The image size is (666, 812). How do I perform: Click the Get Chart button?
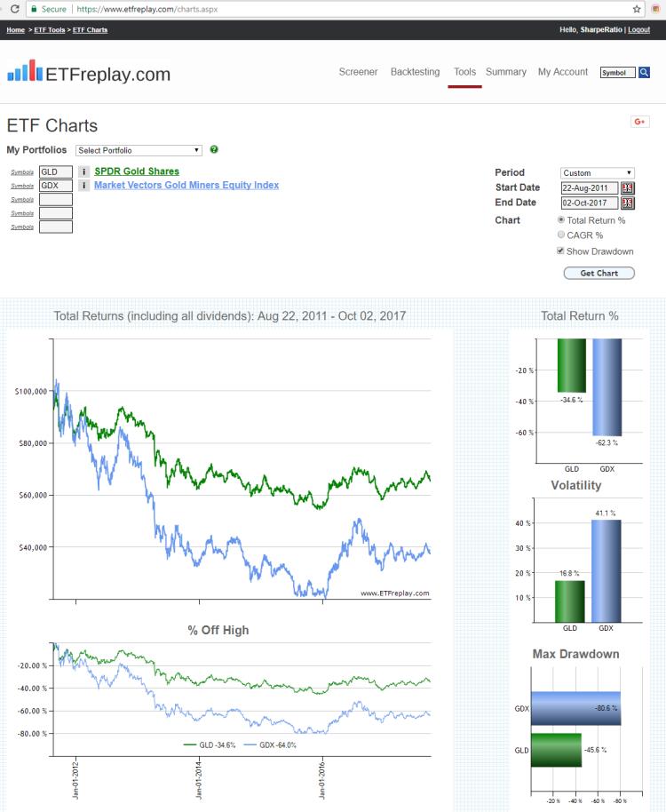(599, 273)
